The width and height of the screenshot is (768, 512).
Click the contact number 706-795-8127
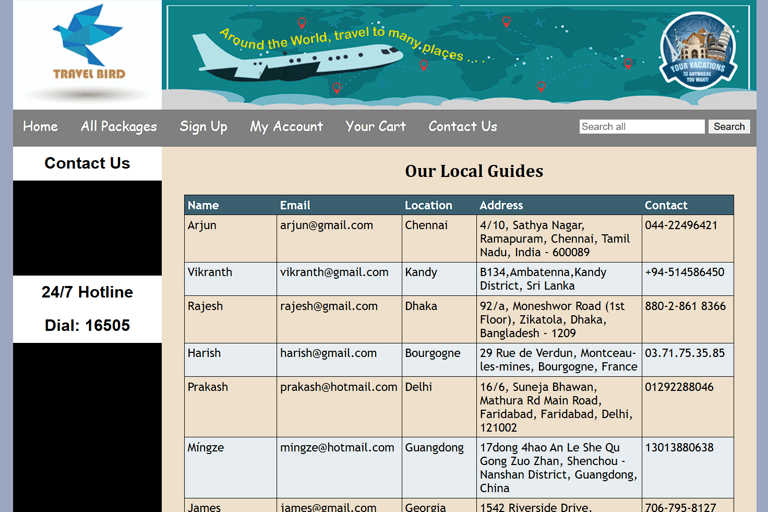click(680, 507)
